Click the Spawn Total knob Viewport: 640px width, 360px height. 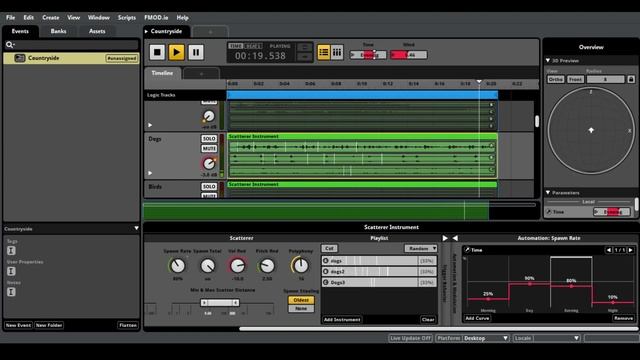(207, 266)
